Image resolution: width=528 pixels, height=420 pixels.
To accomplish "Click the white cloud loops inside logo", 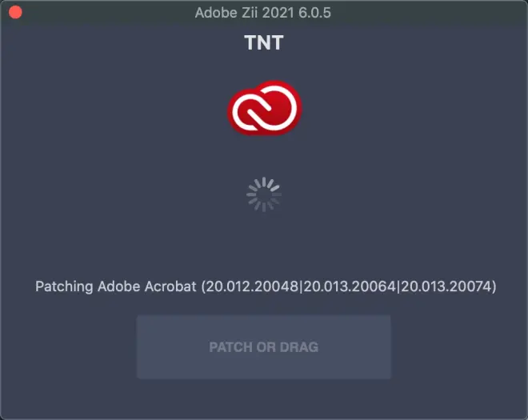I will [265, 108].
